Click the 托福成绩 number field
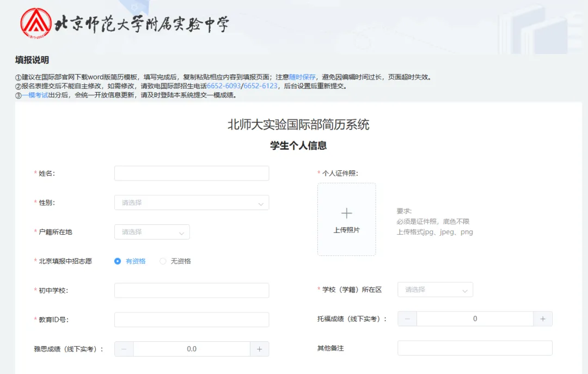This screenshot has height=374, width=588. [475, 319]
